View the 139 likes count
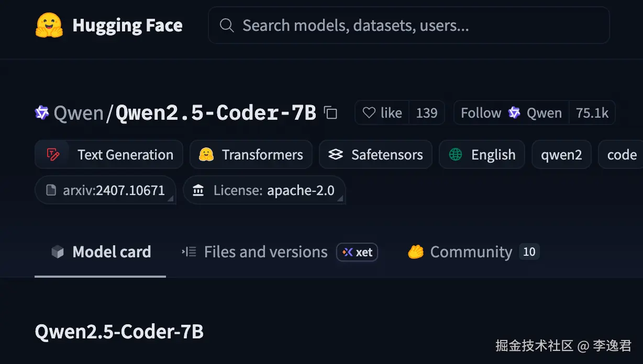Viewport: 643px width, 364px height. (426, 113)
